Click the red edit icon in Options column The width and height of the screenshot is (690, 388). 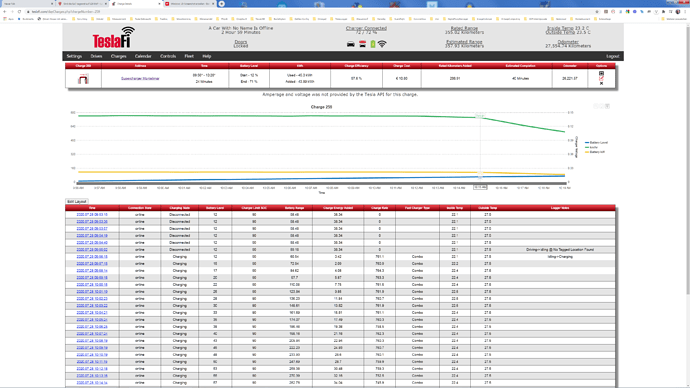tap(602, 78)
